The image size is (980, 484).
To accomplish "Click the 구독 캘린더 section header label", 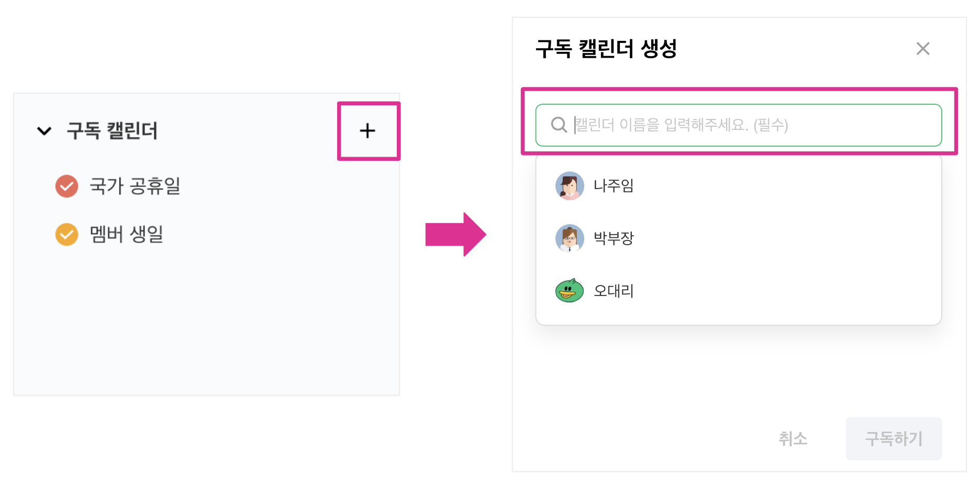I will coord(112,131).
